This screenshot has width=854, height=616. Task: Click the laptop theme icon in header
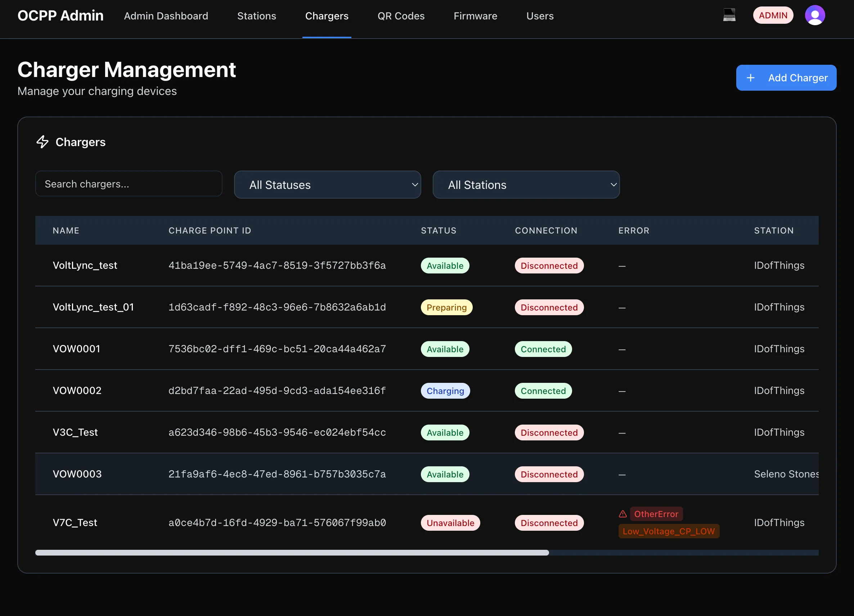tap(729, 15)
